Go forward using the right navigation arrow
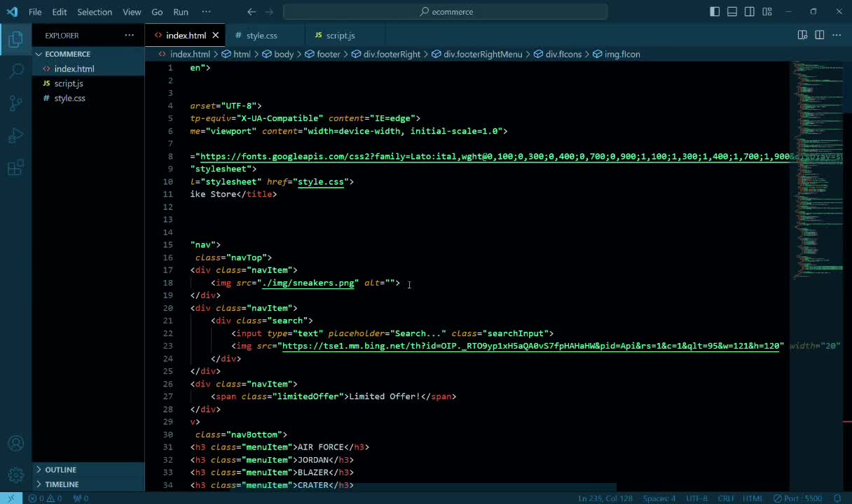The image size is (852, 504). coord(270,12)
